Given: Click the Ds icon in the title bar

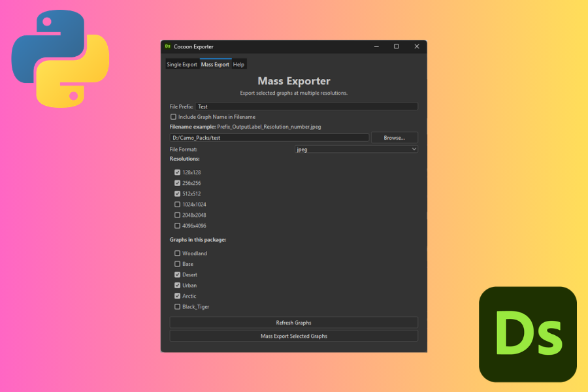Looking at the screenshot, I should (168, 46).
